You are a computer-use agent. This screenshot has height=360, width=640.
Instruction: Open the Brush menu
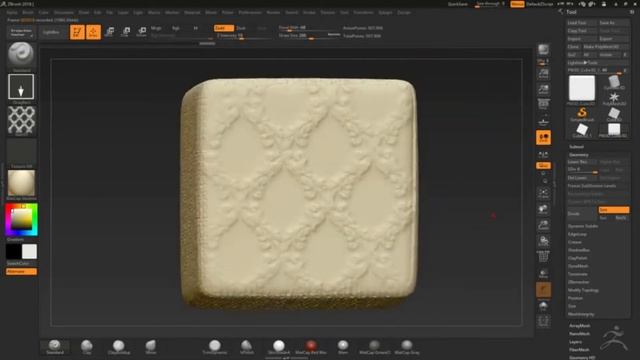tap(28, 13)
